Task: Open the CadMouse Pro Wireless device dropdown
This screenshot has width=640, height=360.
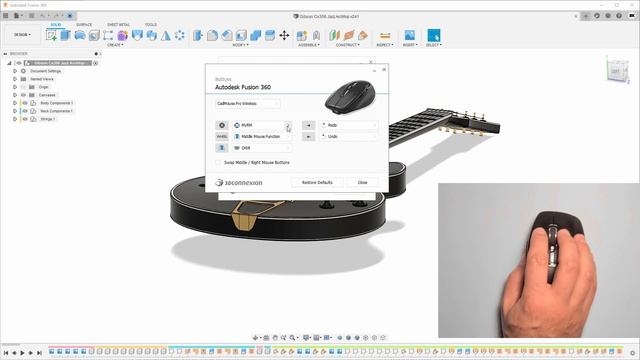Action: pyautogui.click(x=247, y=104)
